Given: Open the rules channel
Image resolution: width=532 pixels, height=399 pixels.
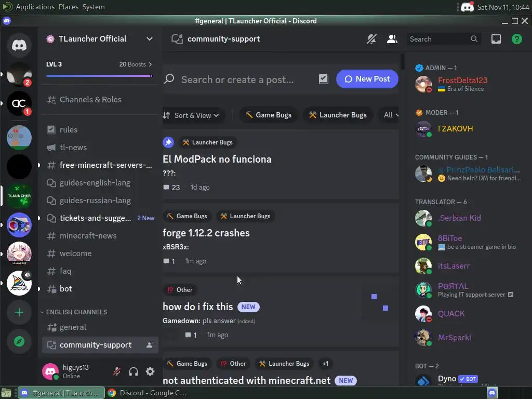Looking at the screenshot, I should [100, 130].
